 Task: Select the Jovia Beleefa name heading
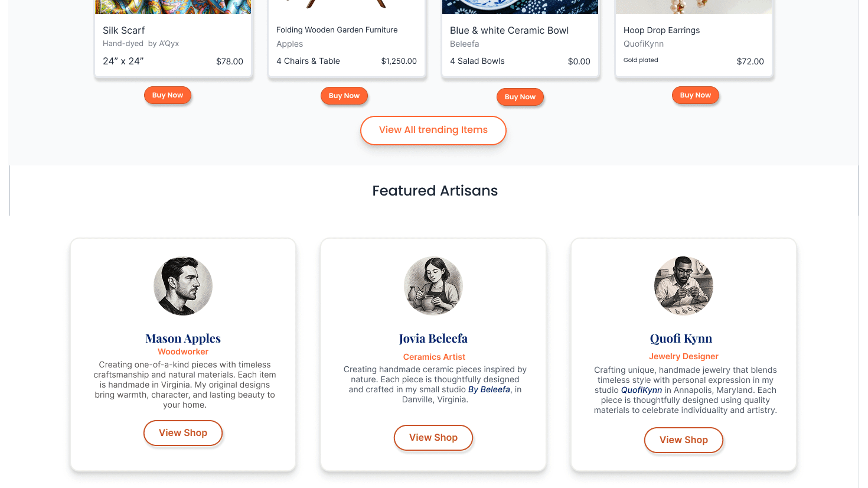click(x=433, y=339)
